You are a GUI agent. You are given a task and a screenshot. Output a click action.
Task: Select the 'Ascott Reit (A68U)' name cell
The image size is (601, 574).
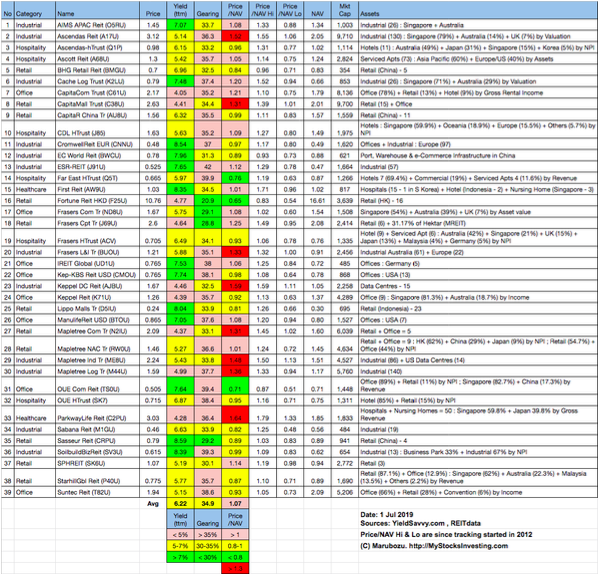click(x=98, y=59)
